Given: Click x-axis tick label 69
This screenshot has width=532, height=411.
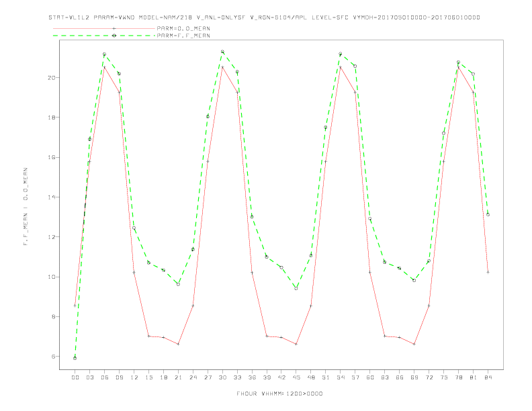Looking at the screenshot, I should coord(414,377).
